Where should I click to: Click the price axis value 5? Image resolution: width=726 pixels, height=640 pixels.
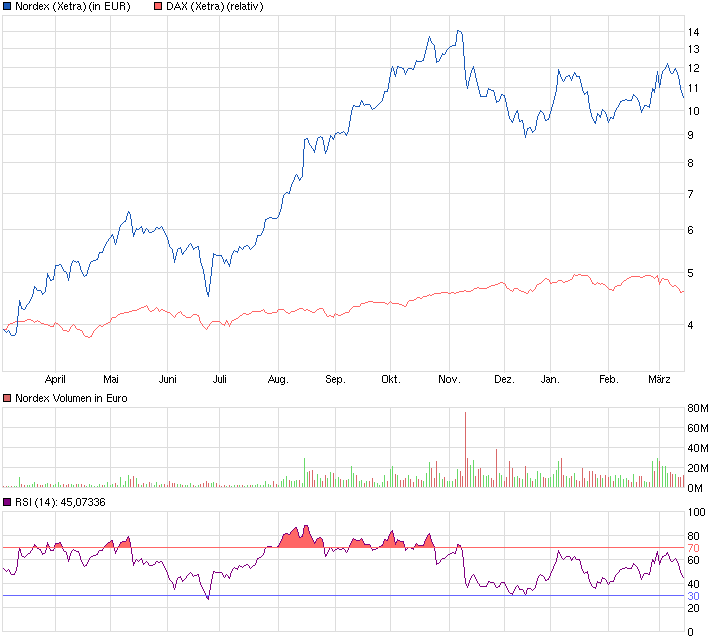coord(690,273)
